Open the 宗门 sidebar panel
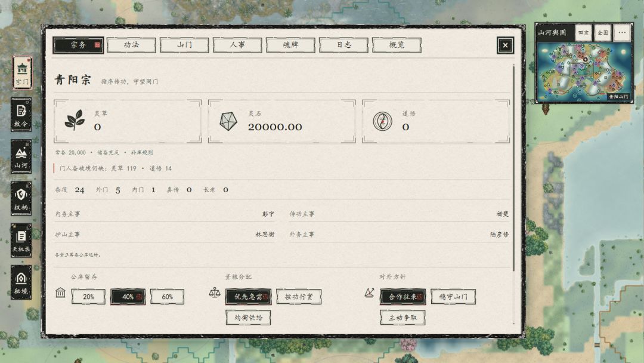Image resolution: width=644 pixels, height=363 pixels. 22,73
